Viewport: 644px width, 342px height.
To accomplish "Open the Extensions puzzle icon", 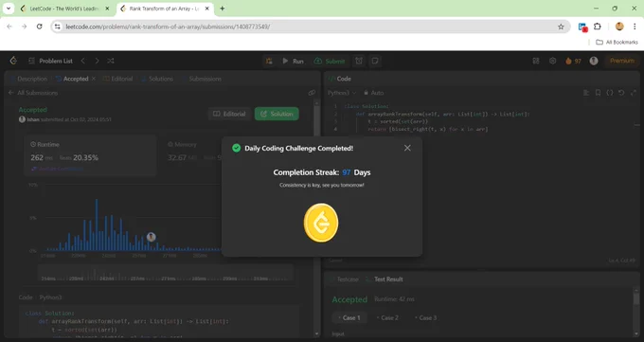I will (598, 27).
